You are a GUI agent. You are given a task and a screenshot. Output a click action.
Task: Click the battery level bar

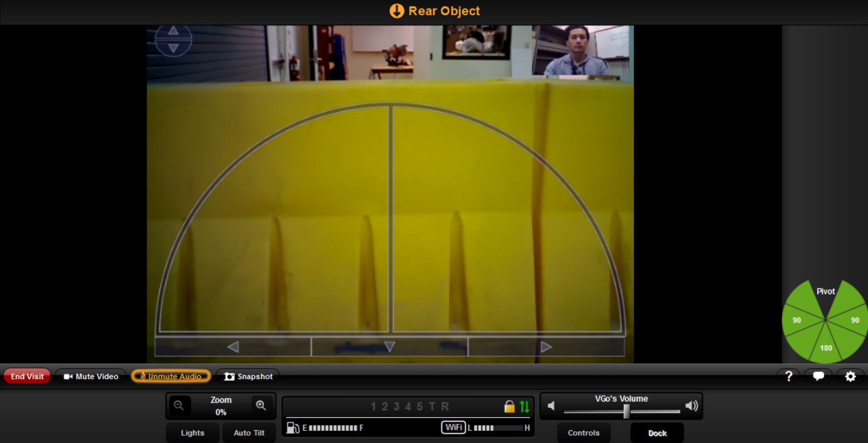point(333,428)
